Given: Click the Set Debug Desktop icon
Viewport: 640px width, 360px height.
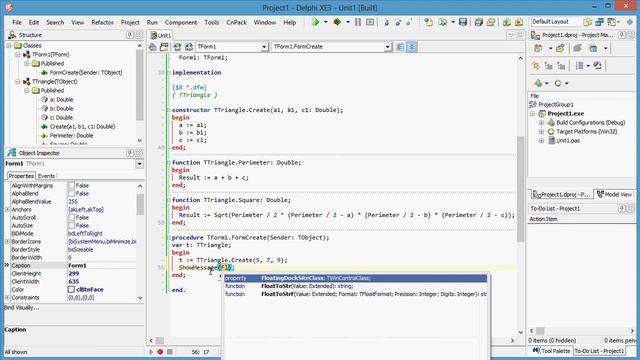Looking at the screenshot, I should coord(600,22).
